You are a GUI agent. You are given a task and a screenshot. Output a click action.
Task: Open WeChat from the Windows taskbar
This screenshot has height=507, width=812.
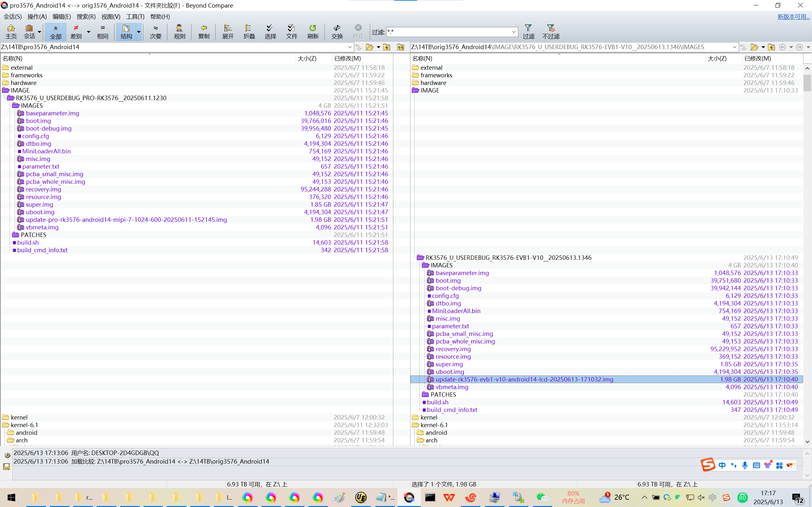pyautogui.click(x=541, y=497)
